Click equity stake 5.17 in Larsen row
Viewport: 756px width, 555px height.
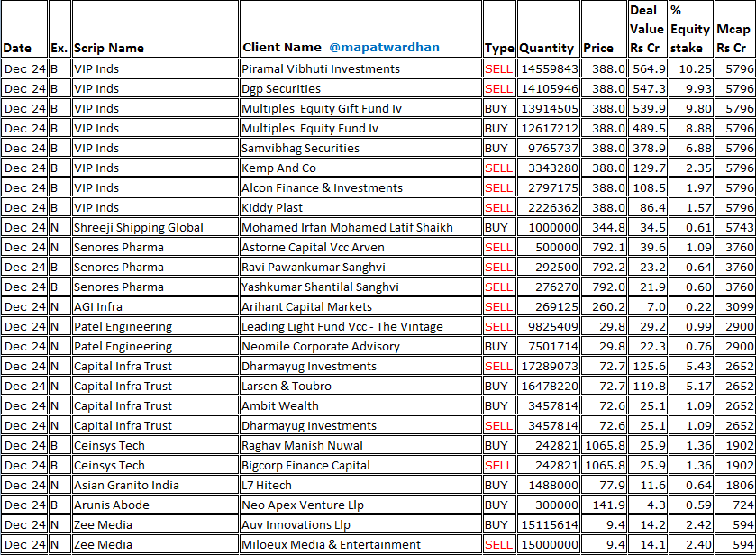[698, 386]
